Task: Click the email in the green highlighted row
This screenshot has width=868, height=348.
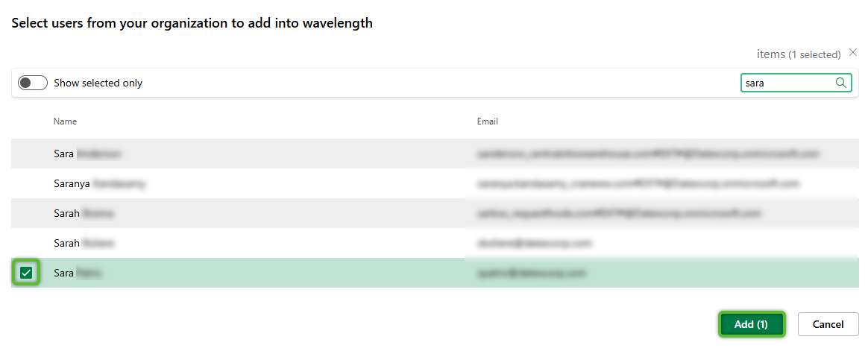Action: pyautogui.click(x=531, y=273)
